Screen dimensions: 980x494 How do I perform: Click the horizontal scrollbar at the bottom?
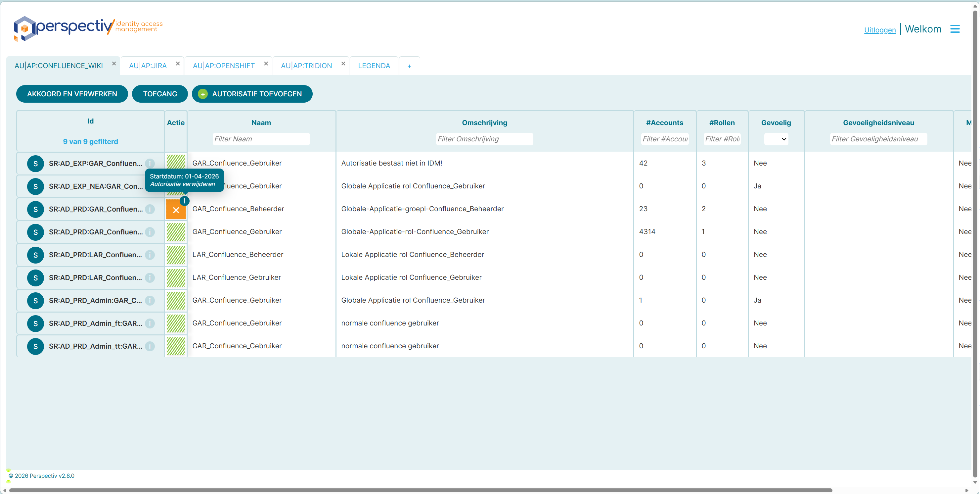421,490
